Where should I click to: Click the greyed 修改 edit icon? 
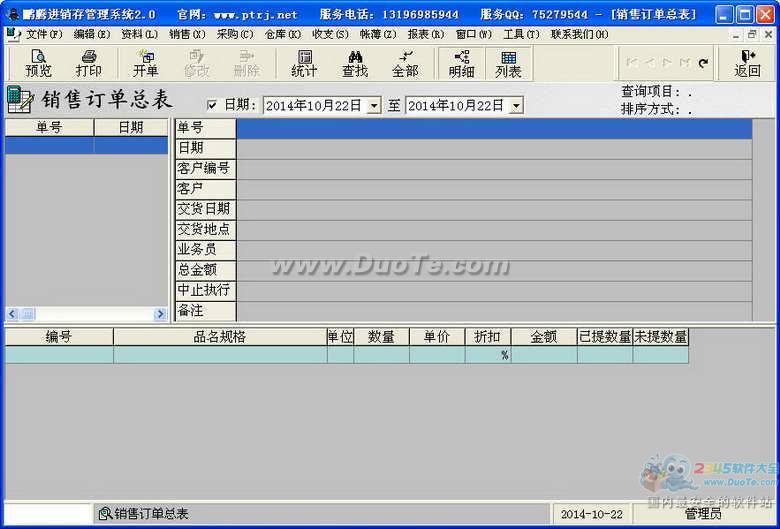coord(196,63)
